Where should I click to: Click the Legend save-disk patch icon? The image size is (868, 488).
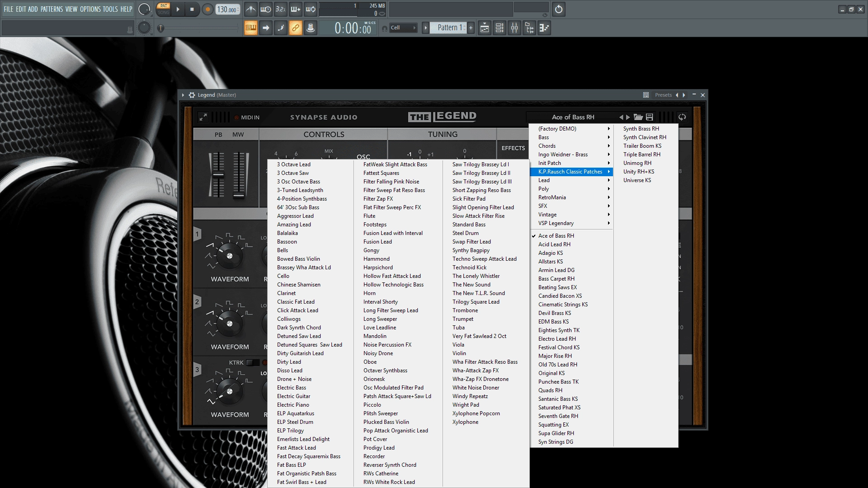click(650, 117)
